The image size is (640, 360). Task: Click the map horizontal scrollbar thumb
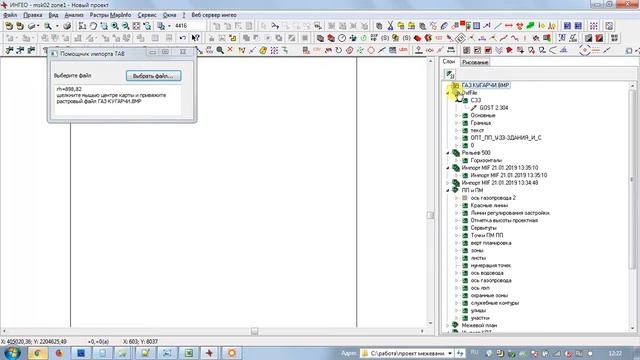coord(254,331)
